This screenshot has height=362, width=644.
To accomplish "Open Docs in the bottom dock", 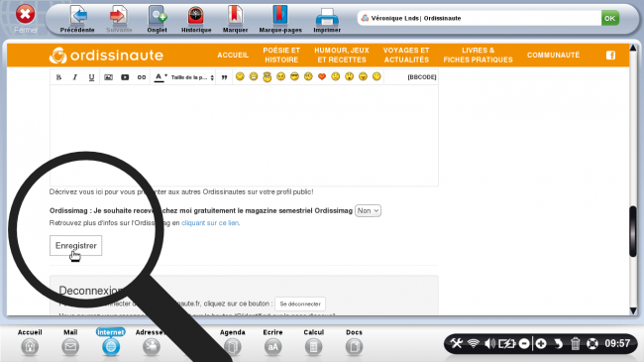I will click(x=354, y=342).
